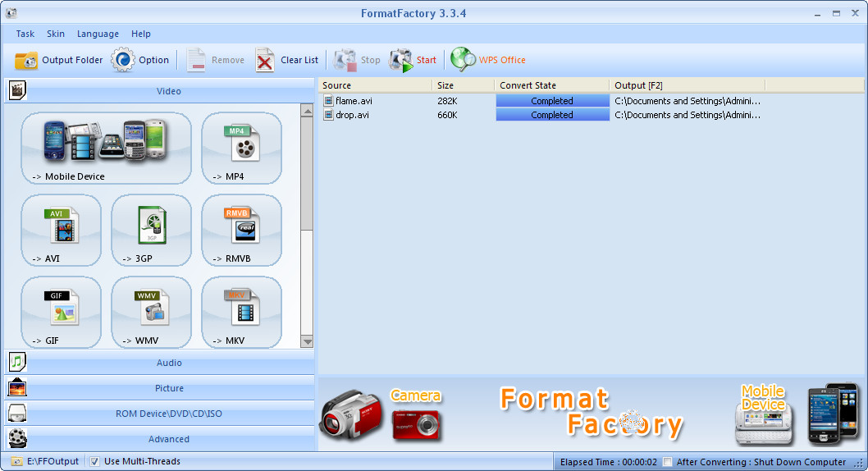Expand the ROM Device\DVD\CD\ISO panel
Screen dimensions: 868x471
159,414
